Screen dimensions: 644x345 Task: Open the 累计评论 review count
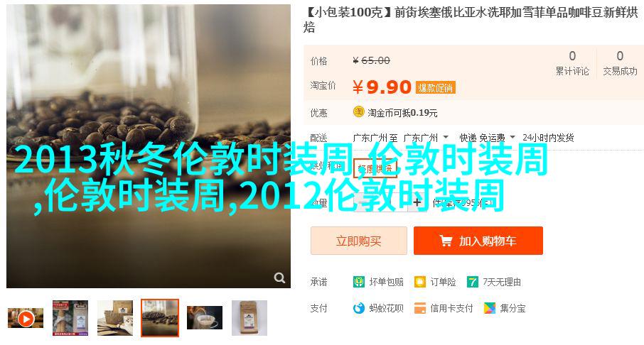[572, 62]
